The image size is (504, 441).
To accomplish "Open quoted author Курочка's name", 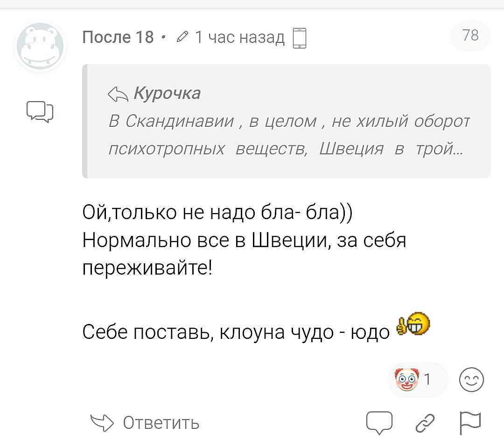I will [167, 94].
